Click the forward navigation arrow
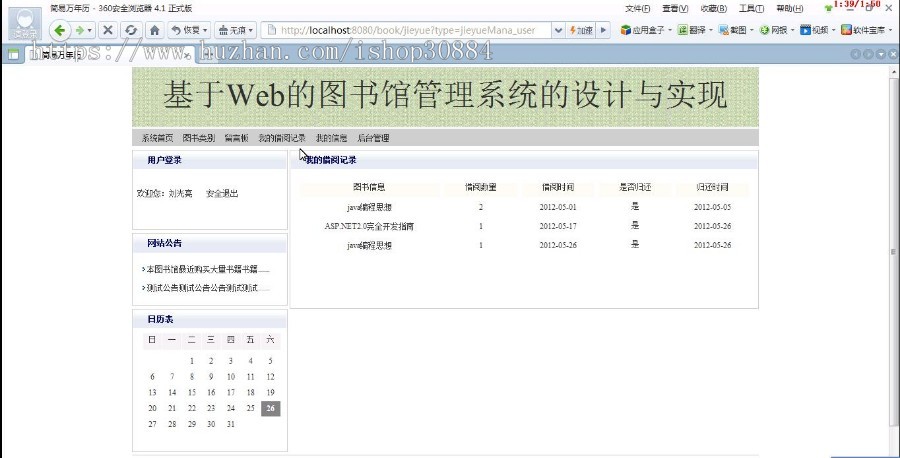Screen dimensions: 900x458 (80, 30)
